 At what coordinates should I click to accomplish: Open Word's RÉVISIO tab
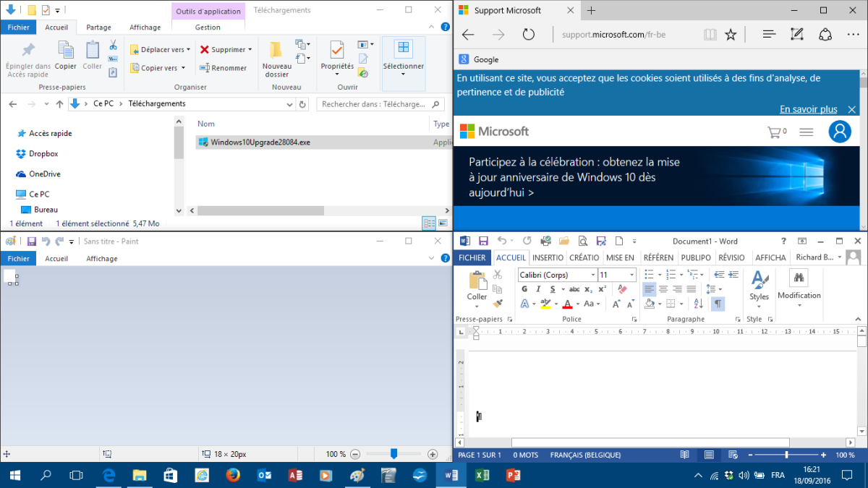[x=731, y=257]
